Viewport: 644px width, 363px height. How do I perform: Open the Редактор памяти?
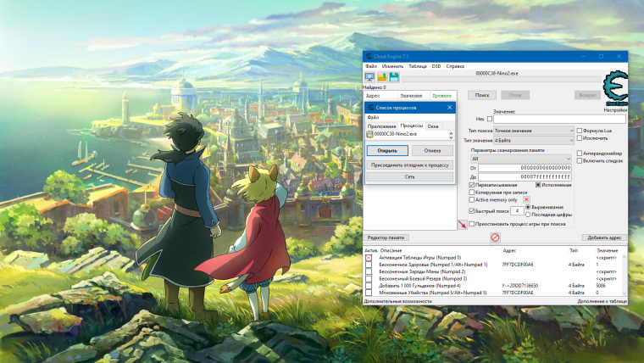[386, 237]
